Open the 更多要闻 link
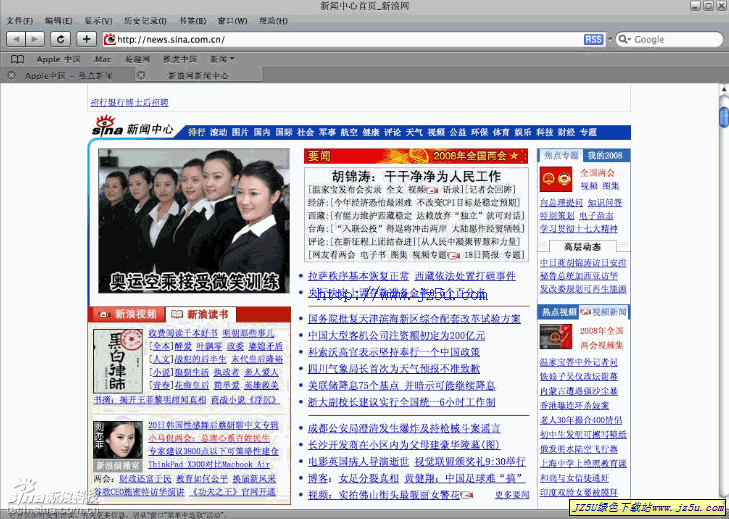Viewport: 729px width, 519px height. coord(512,495)
